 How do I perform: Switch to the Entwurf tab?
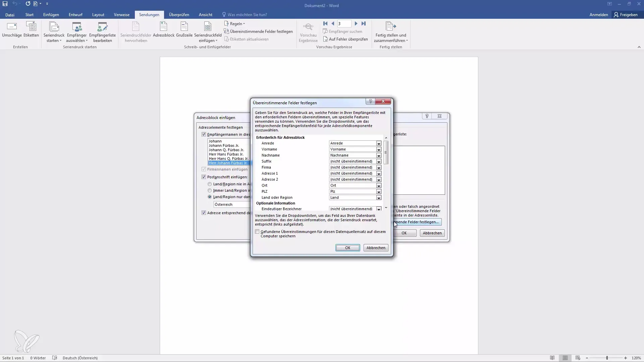(75, 15)
